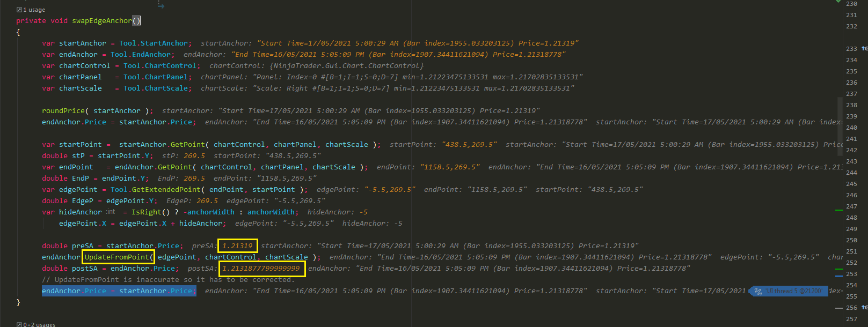Click the IsRight() call
The height and width of the screenshot is (327, 868).
[x=150, y=212]
